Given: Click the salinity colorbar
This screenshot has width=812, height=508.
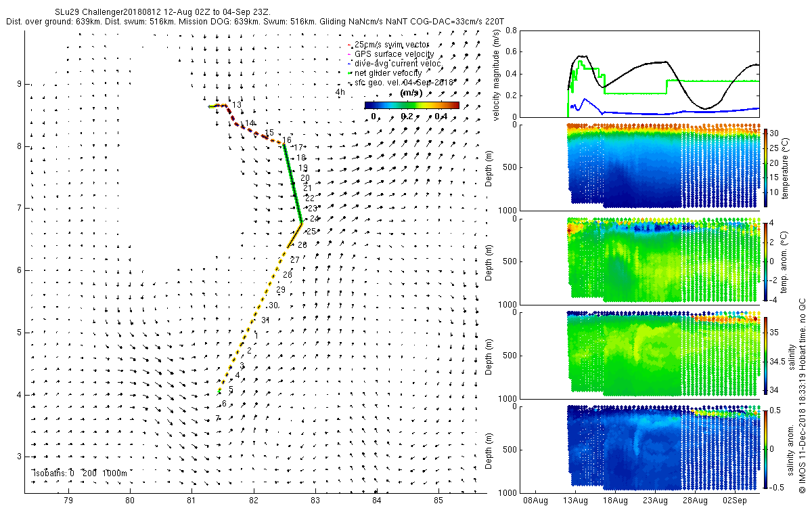Looking at the screenshot, I should 765,354.
